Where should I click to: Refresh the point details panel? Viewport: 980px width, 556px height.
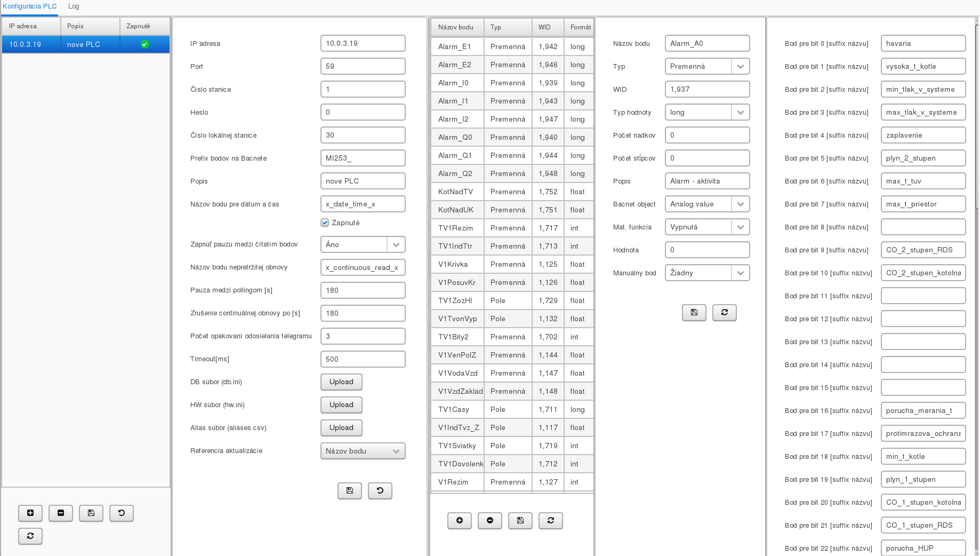[x=725, y=313]
